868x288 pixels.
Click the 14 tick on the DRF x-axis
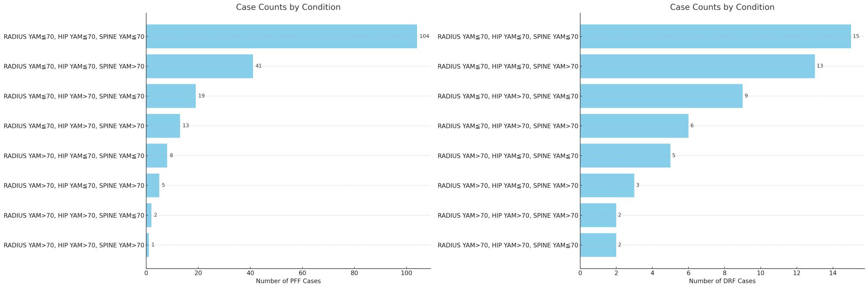(833, 274)
